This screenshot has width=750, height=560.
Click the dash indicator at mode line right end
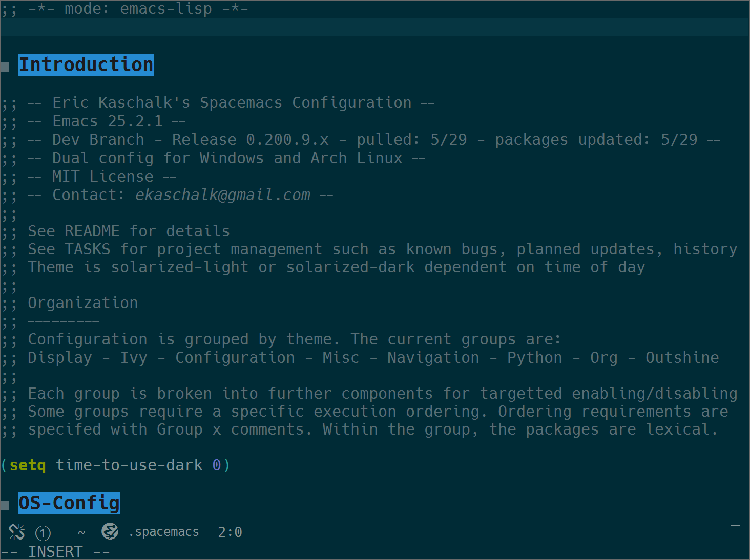pyautogui.click(x=735, y=525)
